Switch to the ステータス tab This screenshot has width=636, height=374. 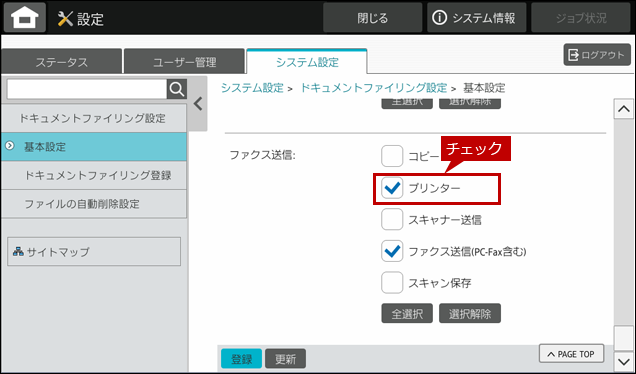(61, 62)
